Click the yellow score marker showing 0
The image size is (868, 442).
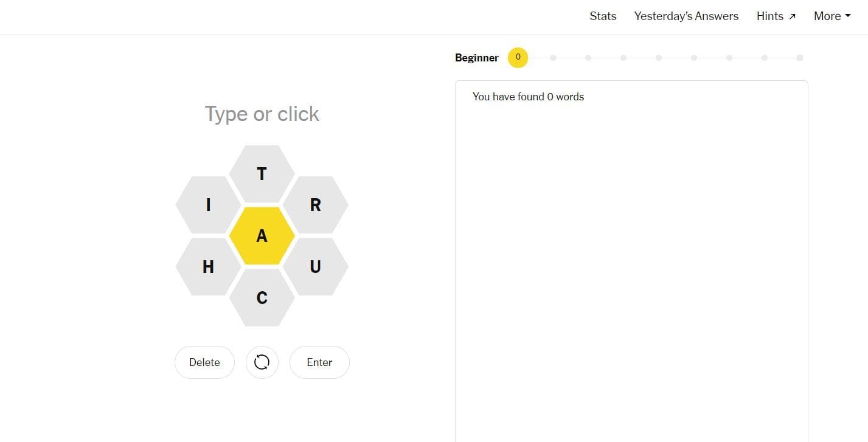[x=518, y=58]
